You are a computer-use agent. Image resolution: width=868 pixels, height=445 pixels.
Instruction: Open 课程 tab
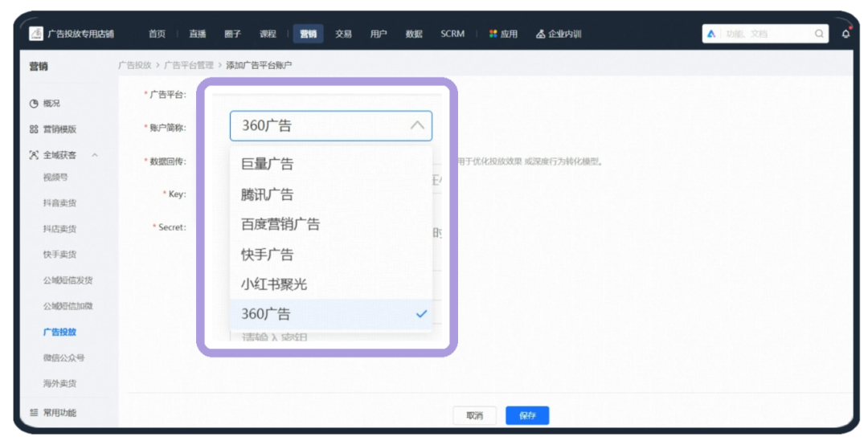point(268,34)
